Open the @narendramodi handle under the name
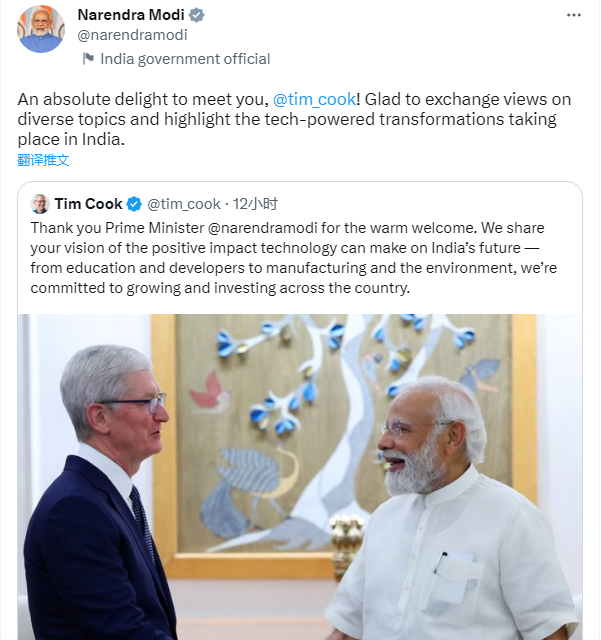The height and width of the screenshot is (640, 601). click(x=132, y=35)
